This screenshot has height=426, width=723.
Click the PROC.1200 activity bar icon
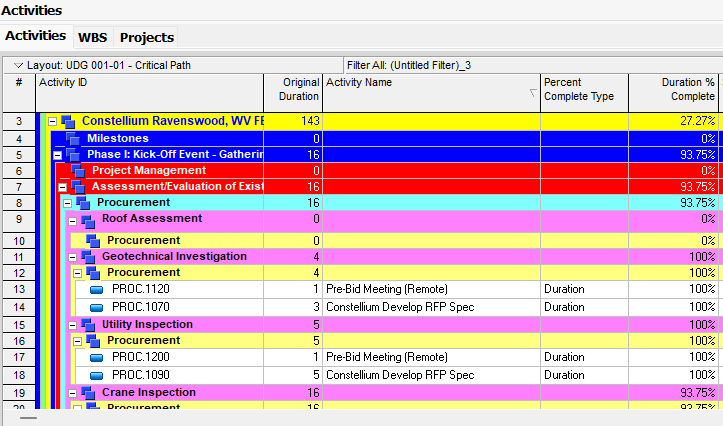pyautogui.click(x=96, y=358)
